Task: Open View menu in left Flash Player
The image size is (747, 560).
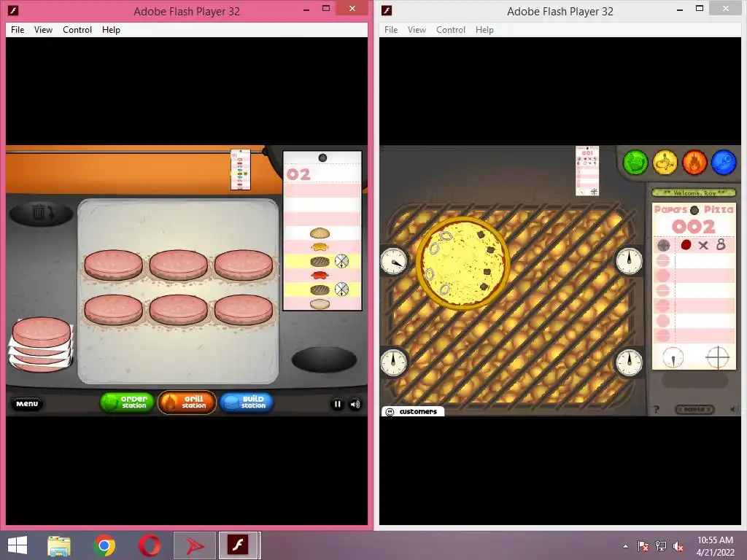Action: (43, 29)
